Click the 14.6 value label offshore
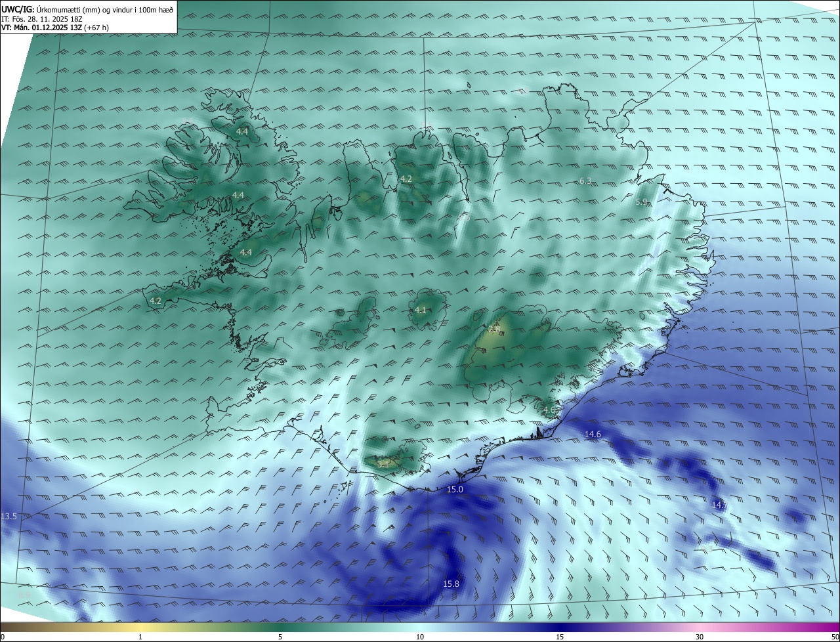The image size is (840, 642). (x=593, y=434)
